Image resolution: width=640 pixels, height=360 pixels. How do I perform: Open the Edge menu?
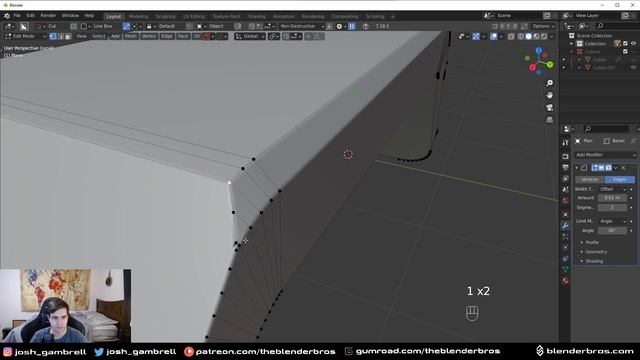click(x=167, y=36)
